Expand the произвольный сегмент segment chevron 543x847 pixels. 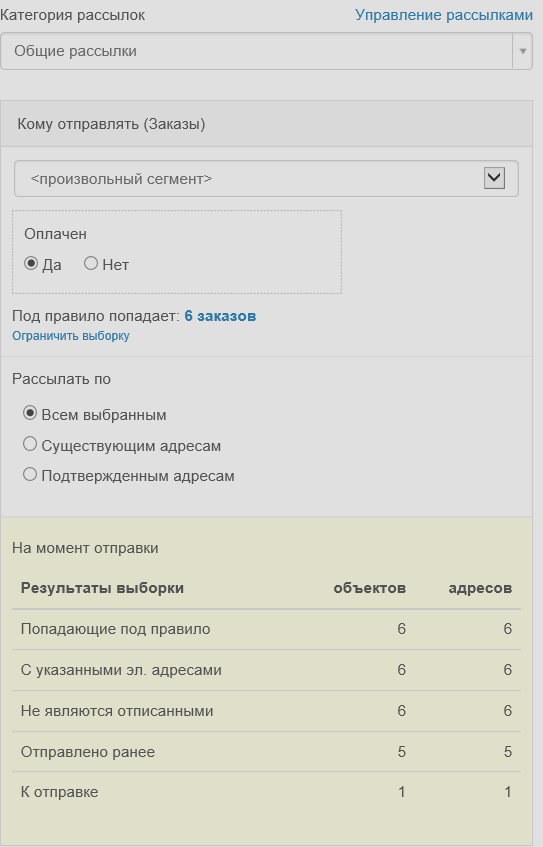(494, 178)
